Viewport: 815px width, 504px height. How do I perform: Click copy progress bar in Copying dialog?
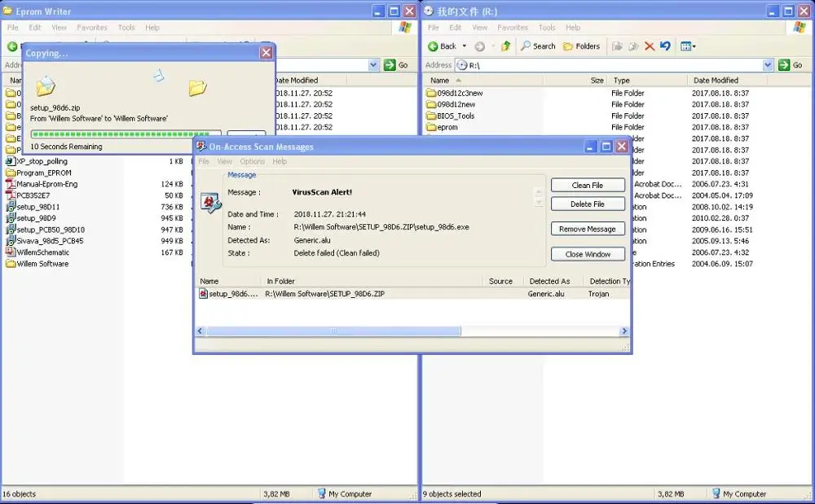click(x=126, y=134)
